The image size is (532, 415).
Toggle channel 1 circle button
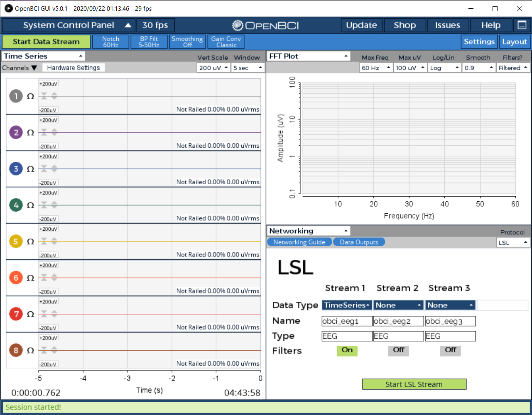16,96
